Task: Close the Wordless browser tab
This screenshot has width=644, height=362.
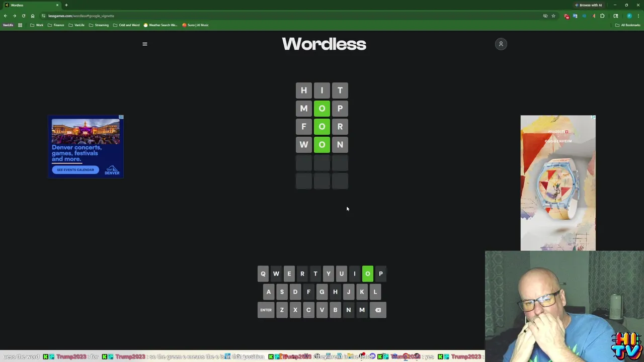Action: tap(57, 5)
